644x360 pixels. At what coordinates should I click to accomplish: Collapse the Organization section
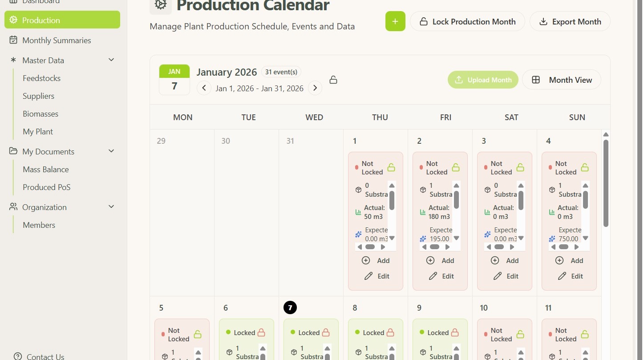[111, 207]
